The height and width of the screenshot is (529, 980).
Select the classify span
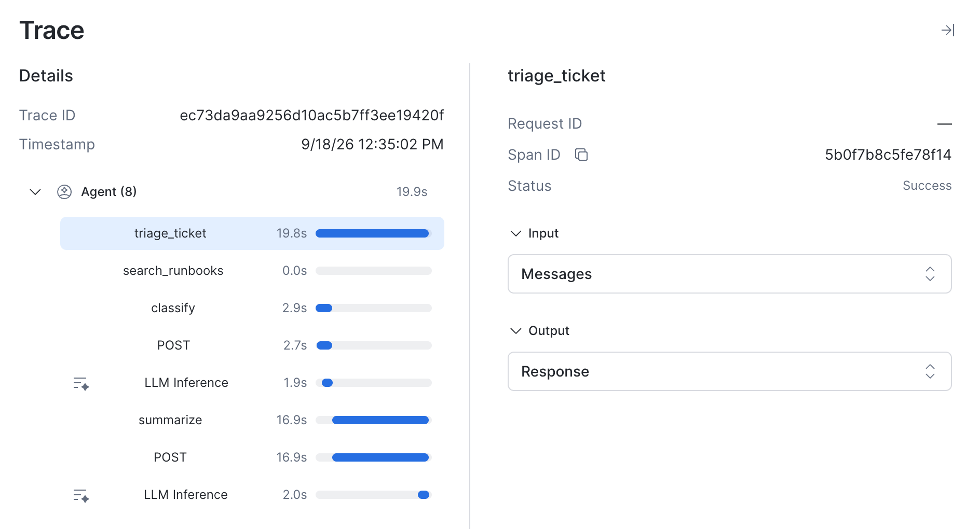(x=252, y=308)
